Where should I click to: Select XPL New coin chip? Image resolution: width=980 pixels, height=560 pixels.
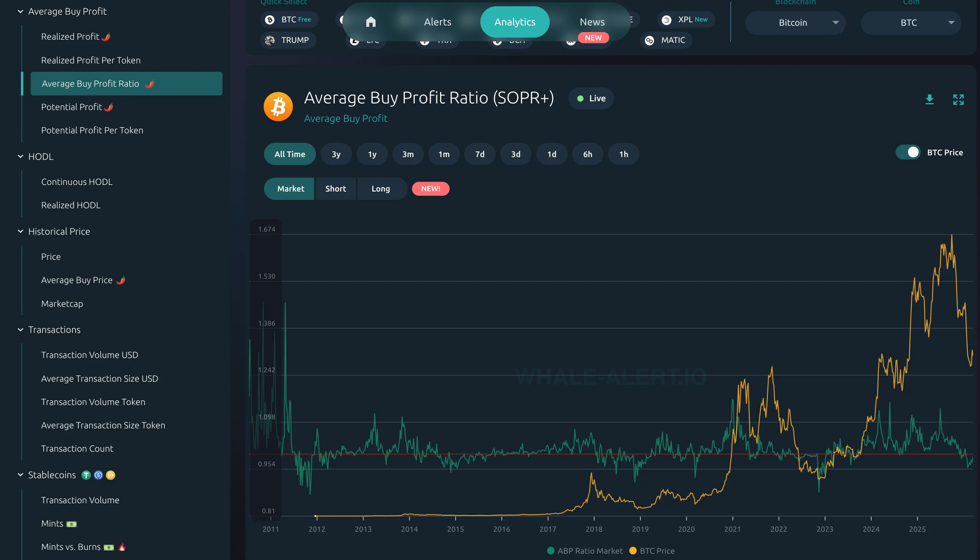click(686, 20)
